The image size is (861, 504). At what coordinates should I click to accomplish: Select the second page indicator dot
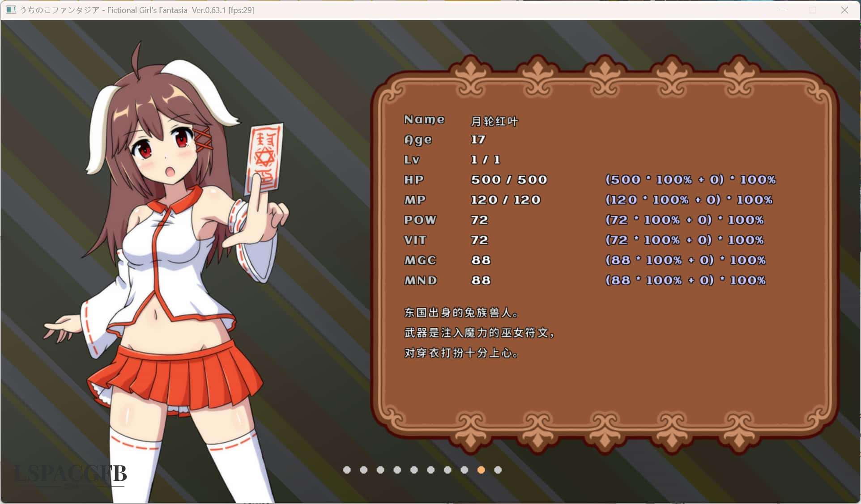pyautogui.click(x=363, y=470)
